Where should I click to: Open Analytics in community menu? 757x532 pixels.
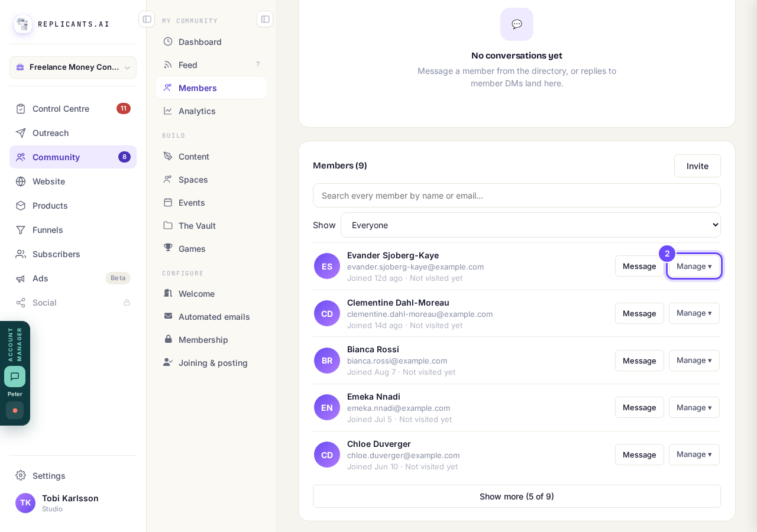point(211,111)
